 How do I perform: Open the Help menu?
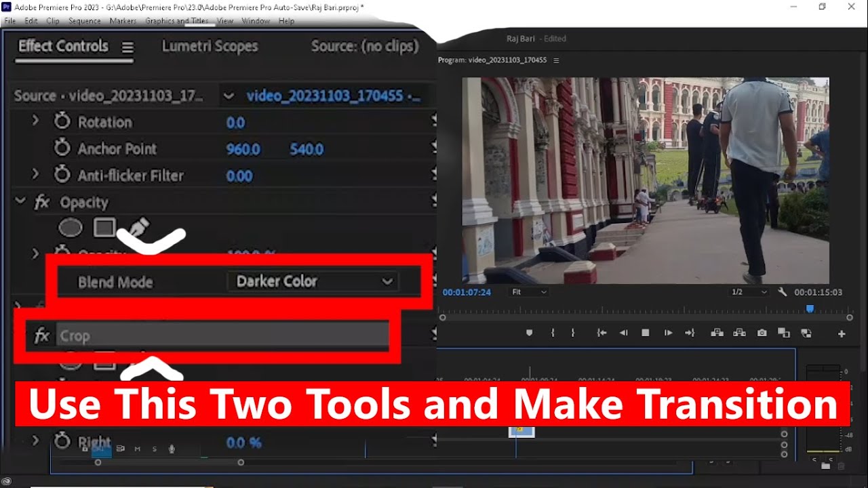tap(286, 21)
